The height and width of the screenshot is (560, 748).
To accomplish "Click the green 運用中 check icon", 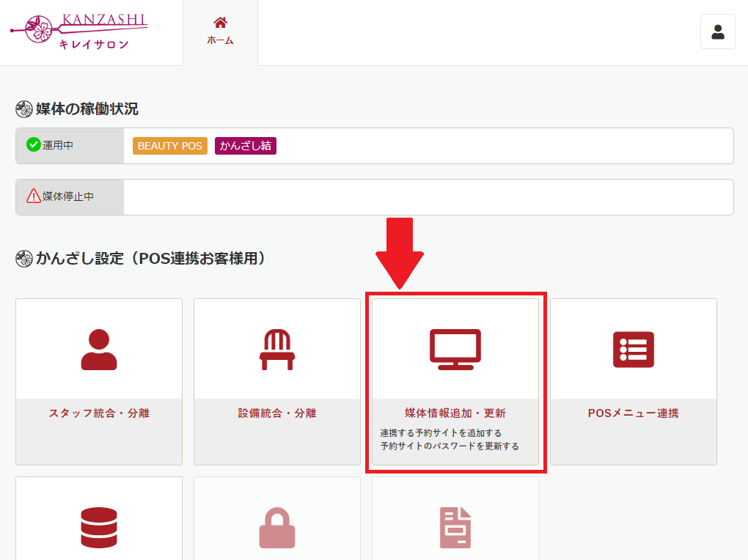I will click(x=33, y=145).
